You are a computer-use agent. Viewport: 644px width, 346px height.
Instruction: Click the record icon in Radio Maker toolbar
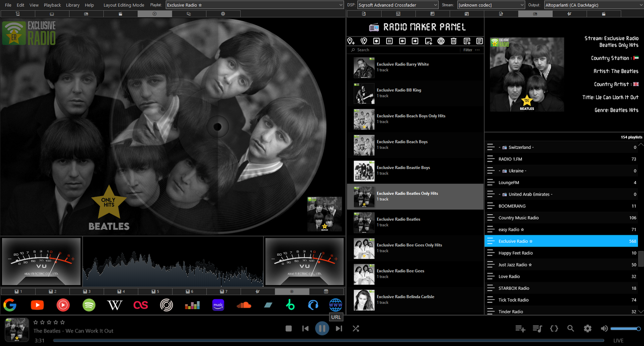[x=376, y=41]
